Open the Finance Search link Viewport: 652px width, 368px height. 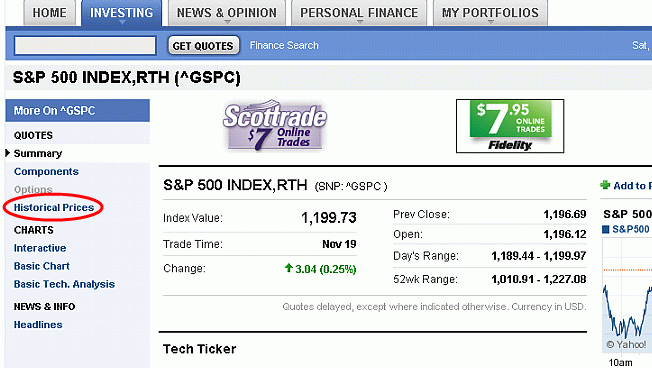click(x=284, y=45)
